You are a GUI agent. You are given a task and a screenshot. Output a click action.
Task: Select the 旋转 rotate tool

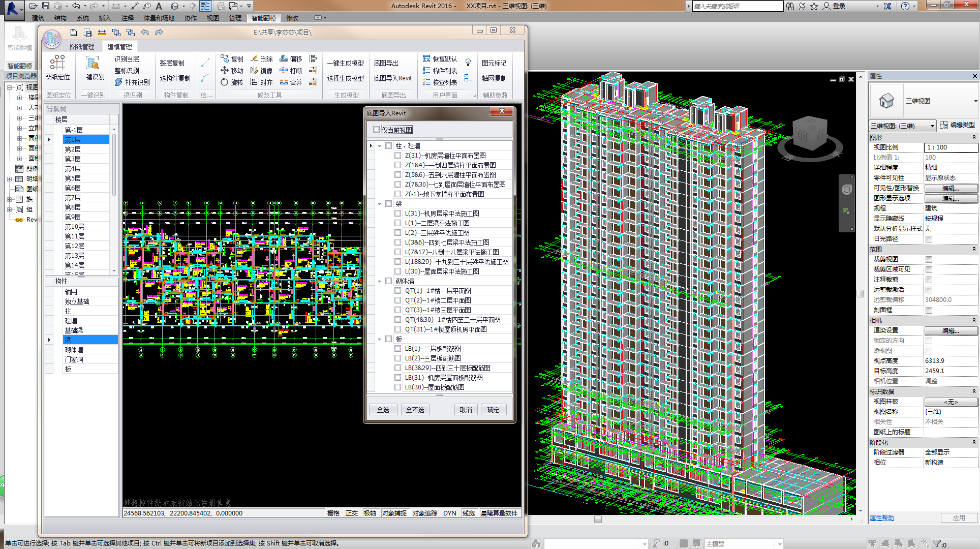click(232, 82)
